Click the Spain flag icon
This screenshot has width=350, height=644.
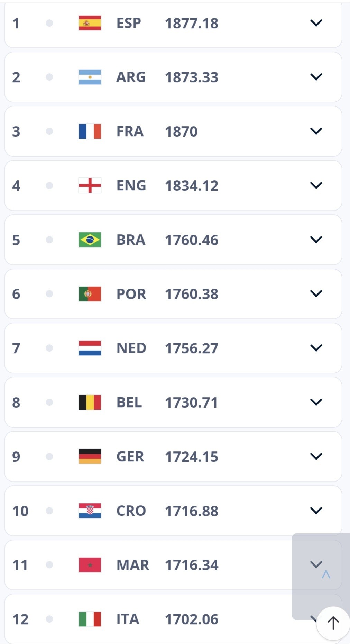tap(90, 23)
